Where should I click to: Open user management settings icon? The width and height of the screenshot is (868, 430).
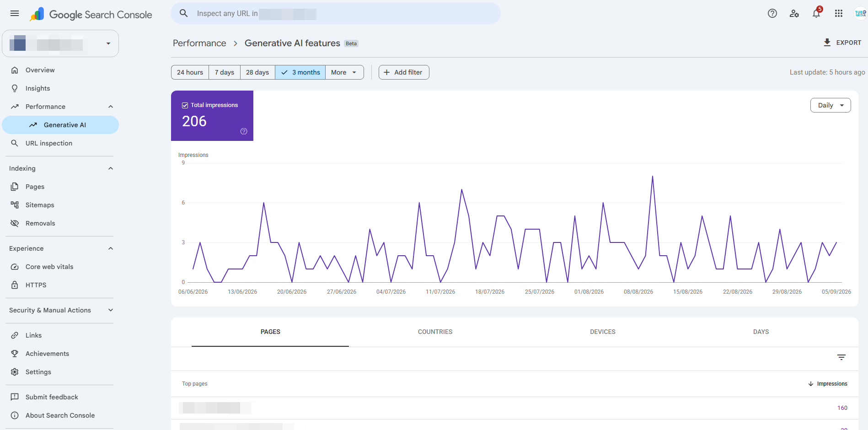point(794,14)
